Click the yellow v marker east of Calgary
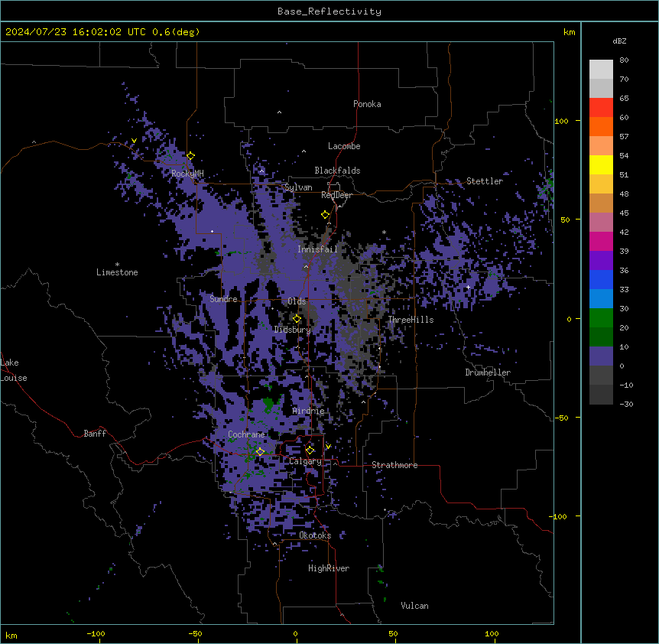Viewport: 659px width, 644px height. (x=328, y=447)
